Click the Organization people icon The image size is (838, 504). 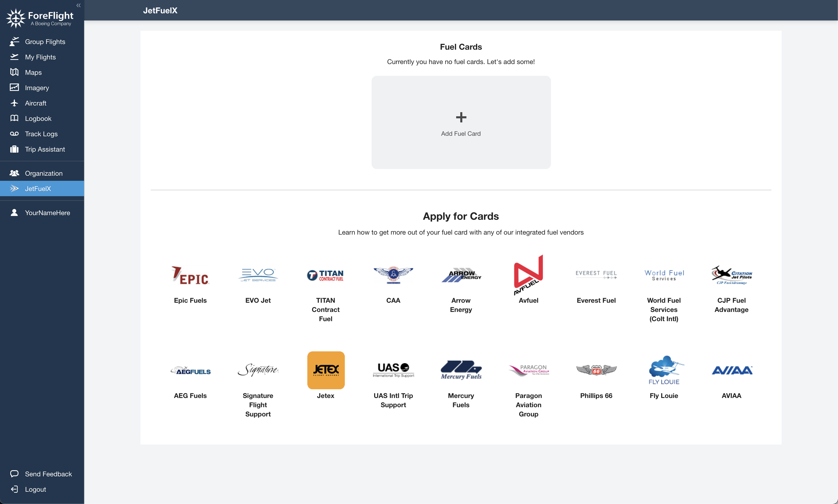(x=14, y=173)
